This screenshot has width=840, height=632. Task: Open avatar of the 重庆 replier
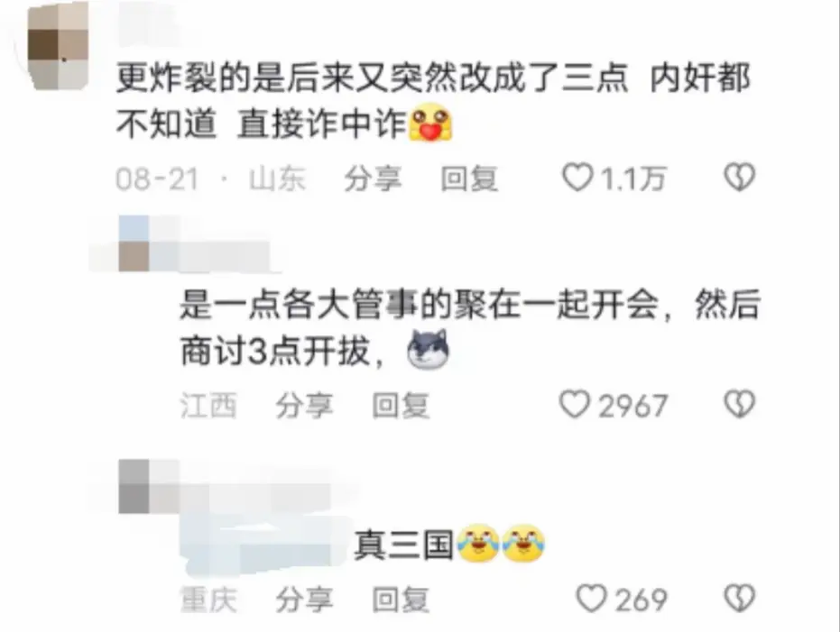(134, 486)
